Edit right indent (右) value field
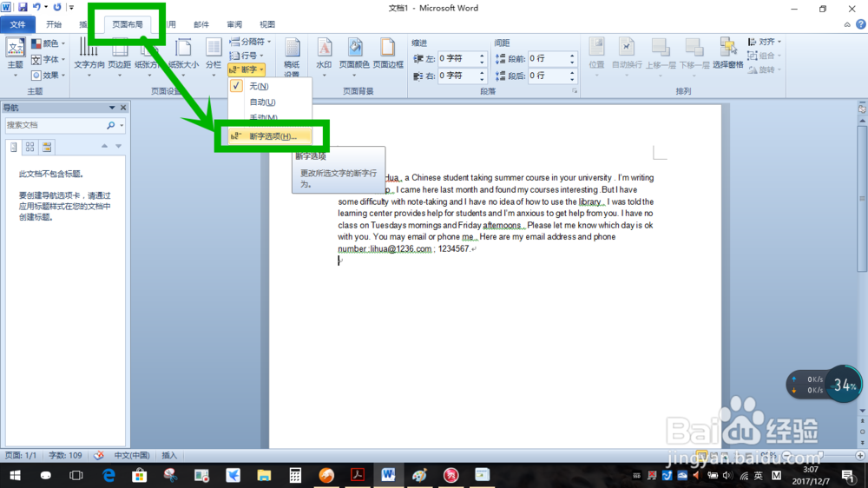The width and height of the screenshot is (868, 488). click(457, 76)
